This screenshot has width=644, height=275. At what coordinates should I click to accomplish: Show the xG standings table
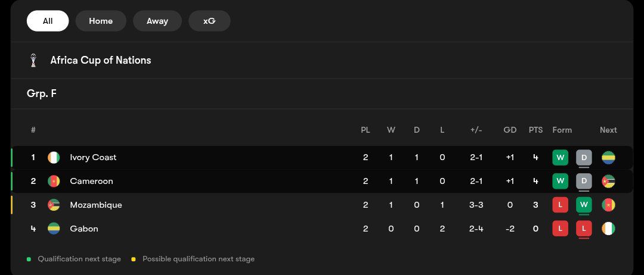tap(209, 21)
